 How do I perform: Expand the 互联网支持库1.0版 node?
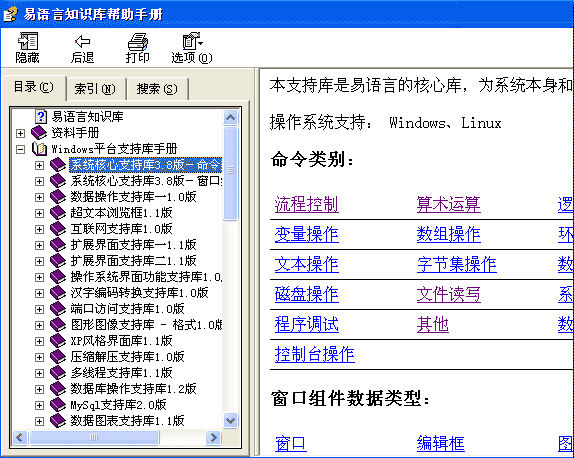click(39, 229)
